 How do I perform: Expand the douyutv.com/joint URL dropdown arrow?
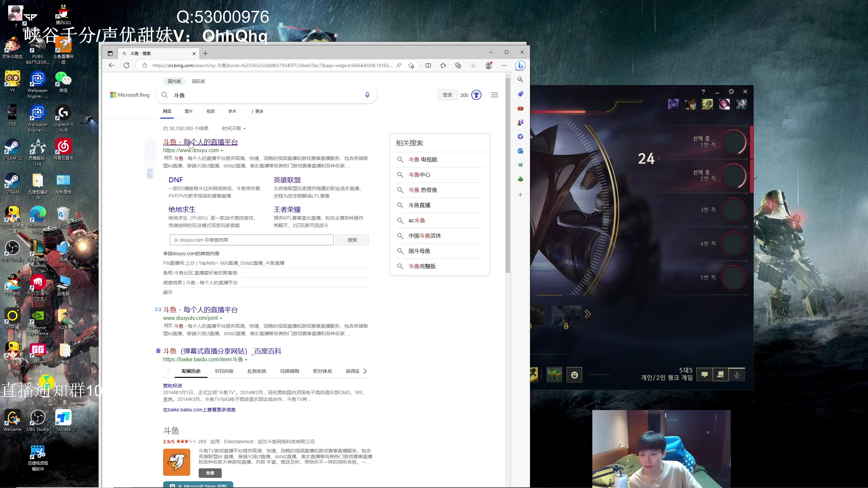(x=221, y=319)
